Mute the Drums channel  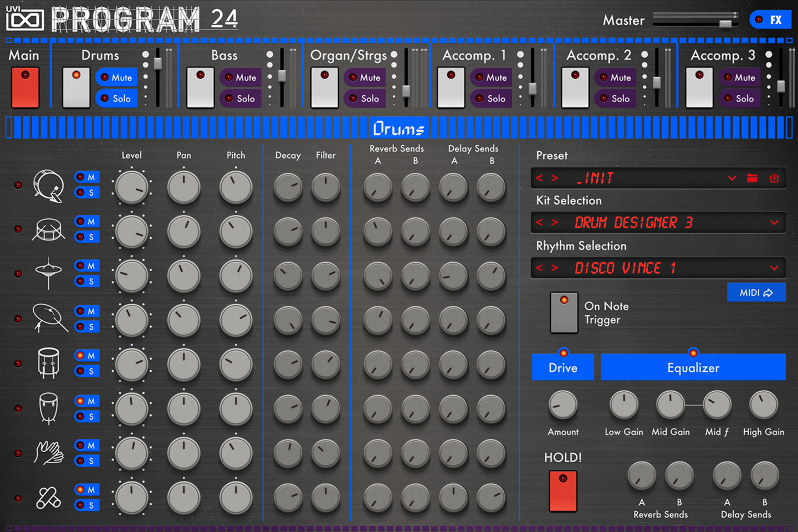click(116, 78)
